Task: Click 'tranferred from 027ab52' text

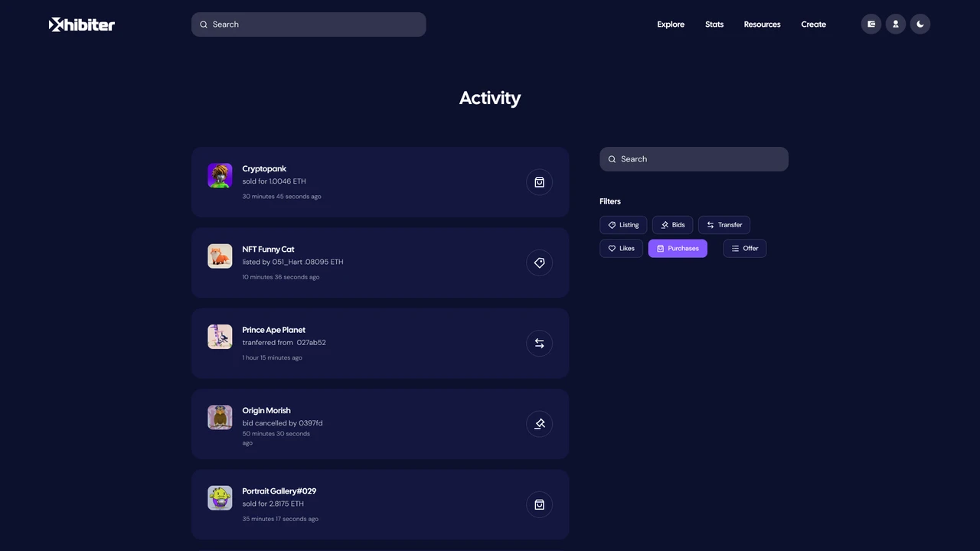Action: coord(284,342)
